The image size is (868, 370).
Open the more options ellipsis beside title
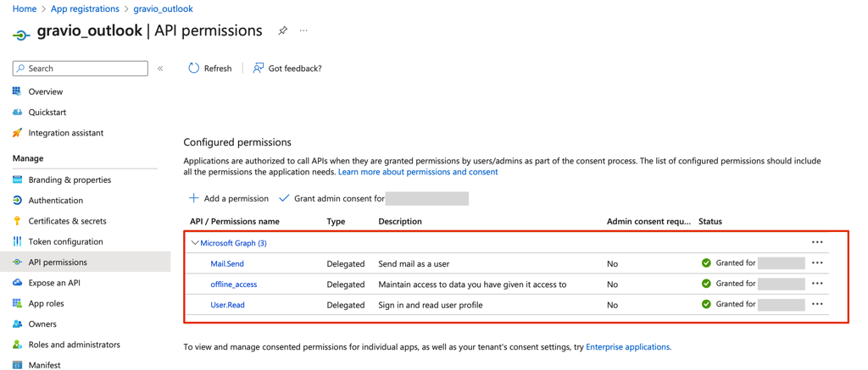303,31
